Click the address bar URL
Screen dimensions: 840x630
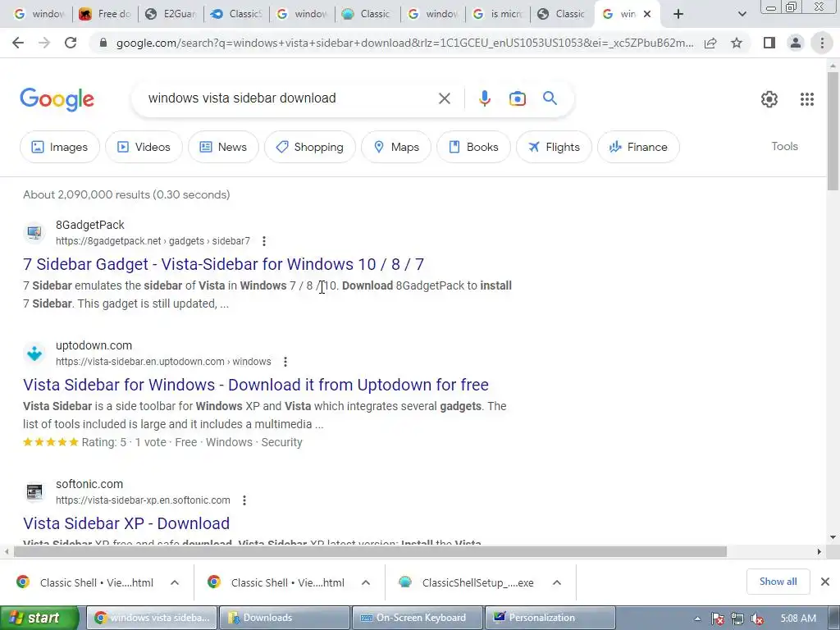pos(404,43)
